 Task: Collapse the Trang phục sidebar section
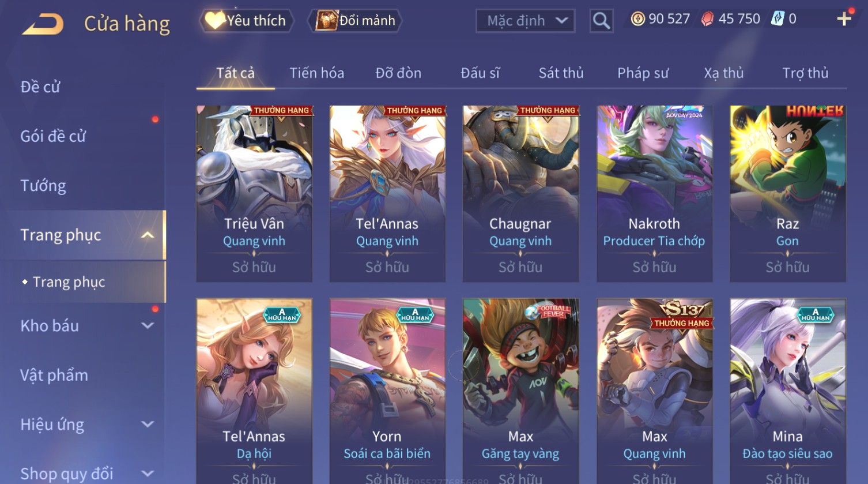coord(148,235)
